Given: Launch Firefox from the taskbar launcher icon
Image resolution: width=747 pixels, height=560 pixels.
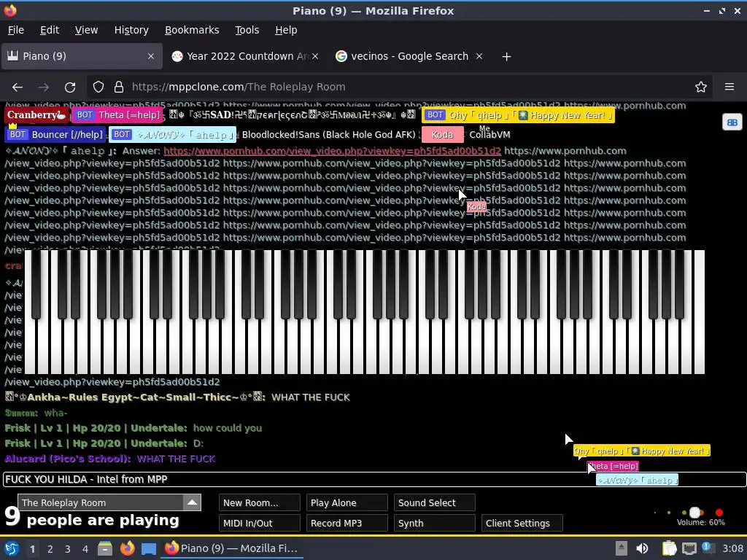Looking at the screenshot, I should pyautogui.click(x=127, y=548).
